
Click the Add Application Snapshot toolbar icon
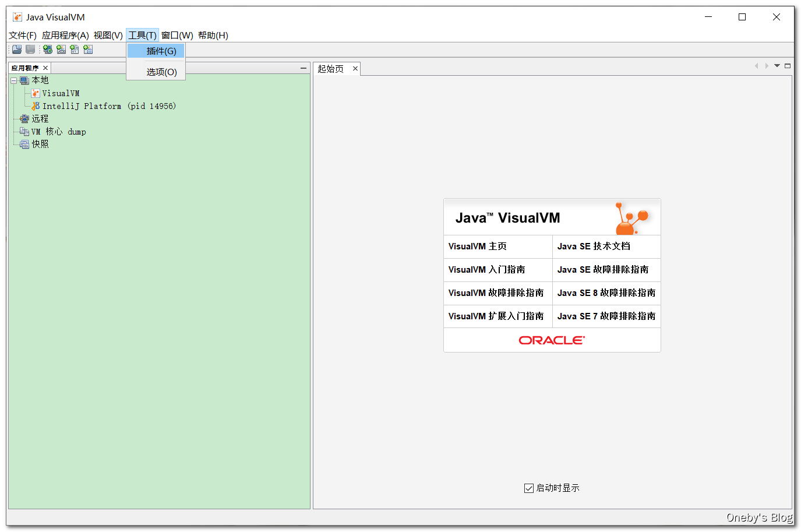(x=88, y=50)
